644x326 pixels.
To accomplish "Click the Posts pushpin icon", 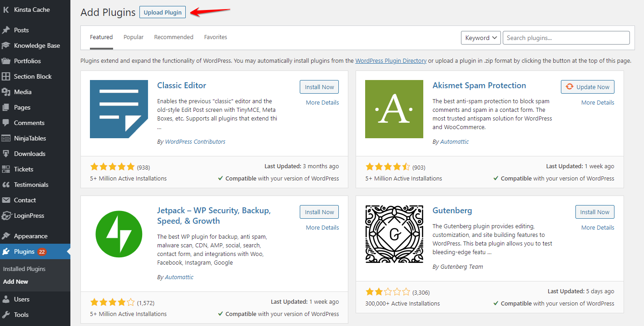I will pyautogui.click(x=6, y=30).
